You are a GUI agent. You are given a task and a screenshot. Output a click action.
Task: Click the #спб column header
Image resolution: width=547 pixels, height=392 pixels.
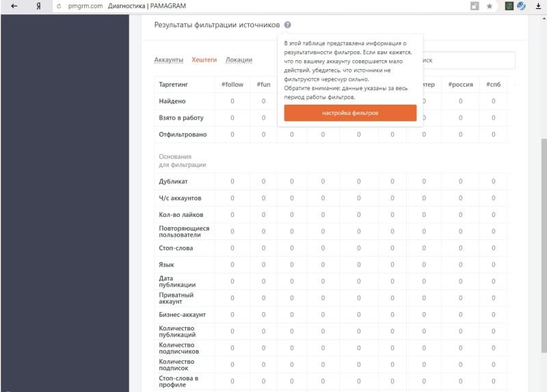click(493, 84)
